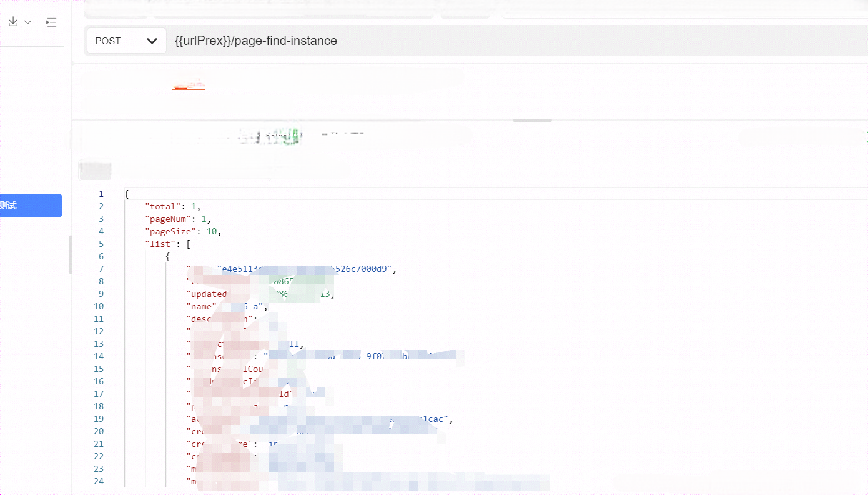Open the POST request method dropdown
Viewport: 868px width, 495px height.
pyautogui.click(x=127, y=41)
